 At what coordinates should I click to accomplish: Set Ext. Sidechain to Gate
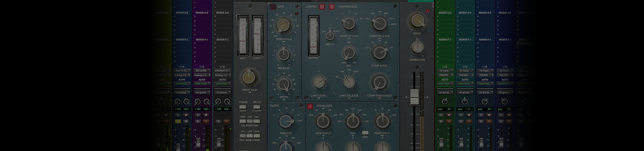click(250, 136)
